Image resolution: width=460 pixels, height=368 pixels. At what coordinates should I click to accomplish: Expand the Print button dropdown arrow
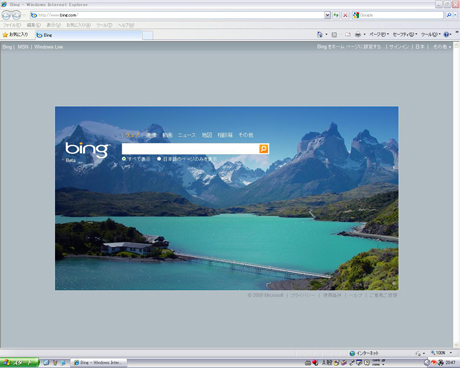click(364, 34)
